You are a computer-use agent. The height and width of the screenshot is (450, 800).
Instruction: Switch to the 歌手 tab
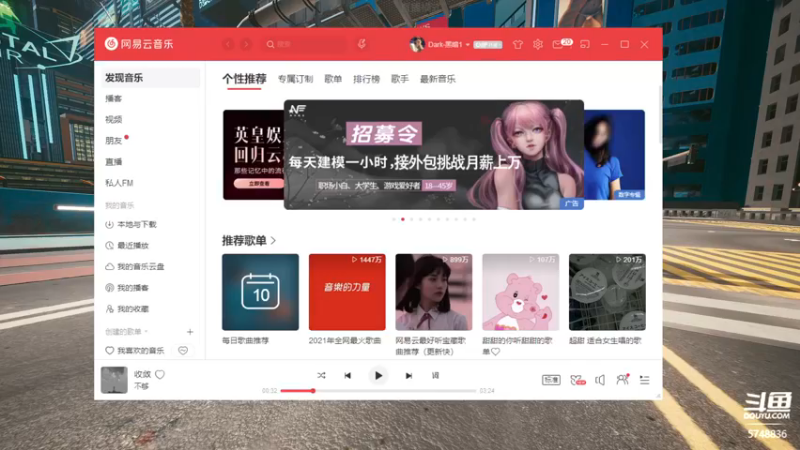[400, 79]
